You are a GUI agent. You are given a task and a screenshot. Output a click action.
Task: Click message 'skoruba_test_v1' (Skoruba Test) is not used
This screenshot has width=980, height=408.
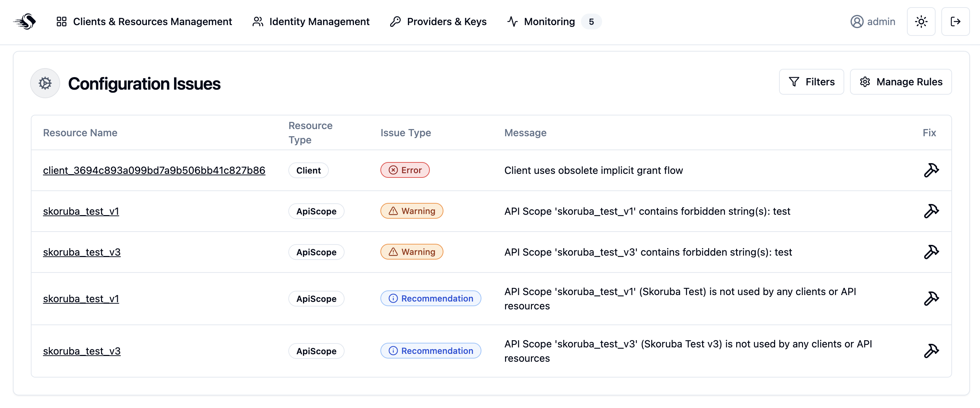[x=680, y=299]
